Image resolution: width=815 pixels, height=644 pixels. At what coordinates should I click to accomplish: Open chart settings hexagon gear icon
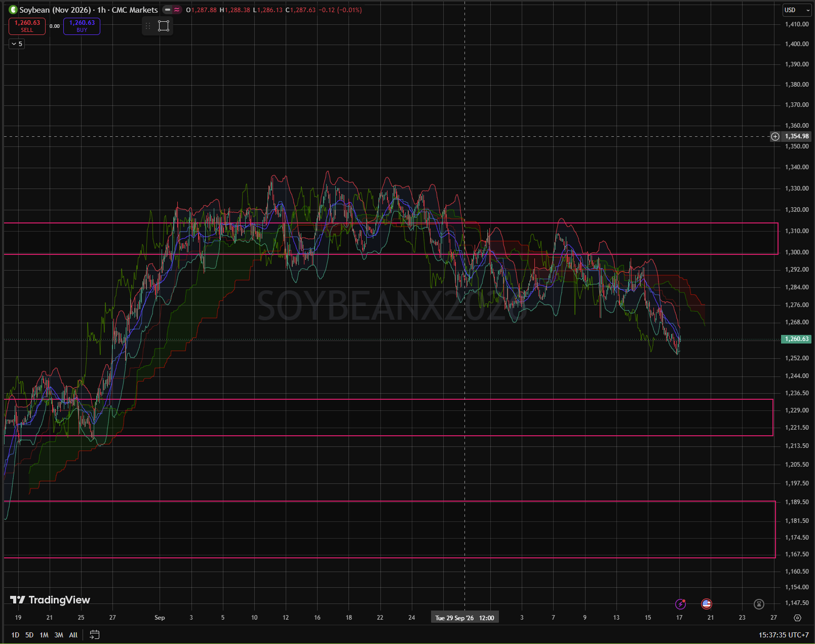(x=797, y=618)
